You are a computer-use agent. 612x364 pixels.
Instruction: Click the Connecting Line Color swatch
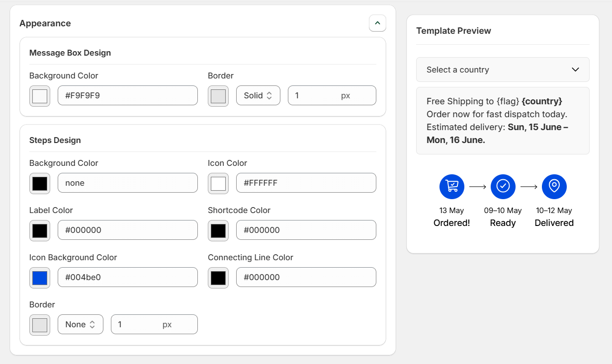click(x=218, y=277)
